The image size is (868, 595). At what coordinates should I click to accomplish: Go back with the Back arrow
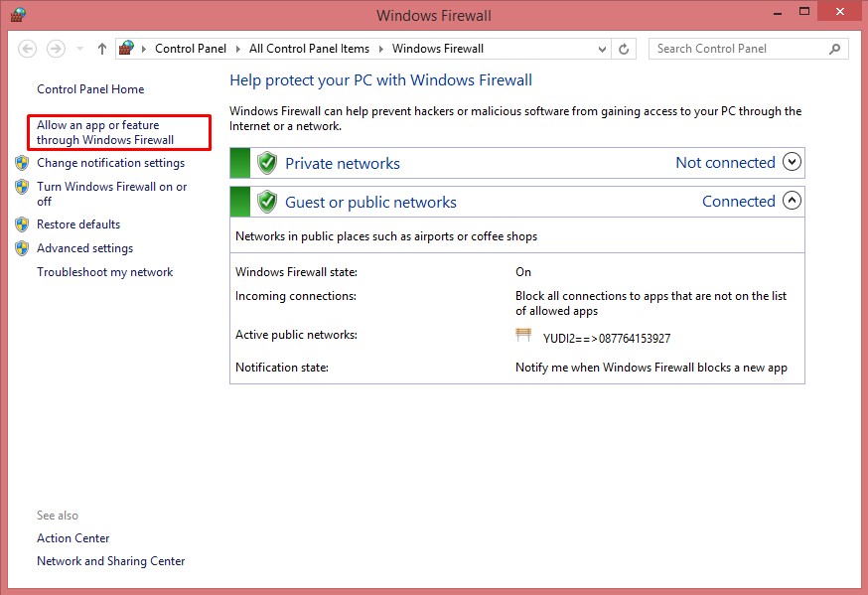(x=27, y=49)
